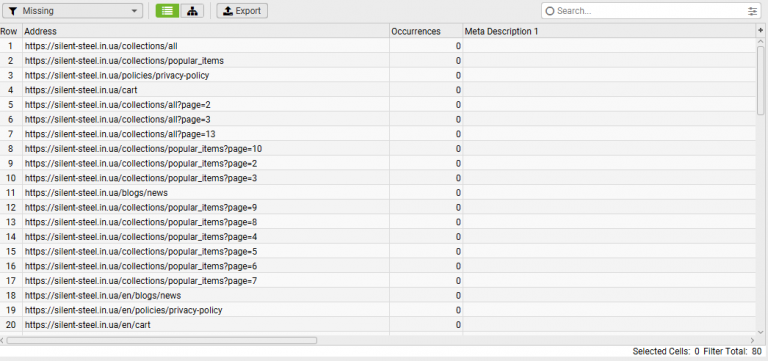768x361 pixels.
Task: Select the popular_items?page=8 address
Action: click(x=141, y=222)
